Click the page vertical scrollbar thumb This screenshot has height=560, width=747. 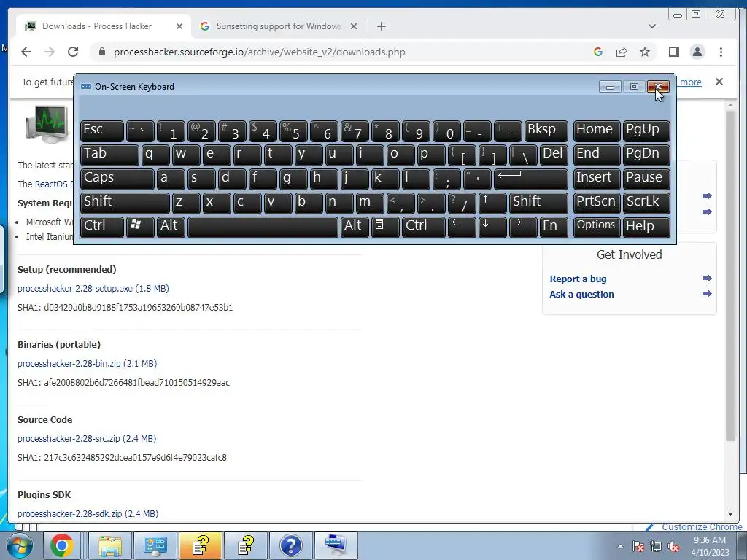729,275
